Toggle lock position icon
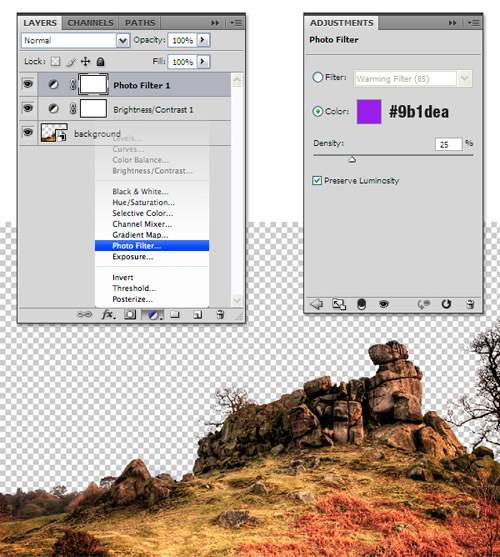Image resolution: width=500 pixels, height=557 pixels. pyautogui.click(x=86, y=61)
